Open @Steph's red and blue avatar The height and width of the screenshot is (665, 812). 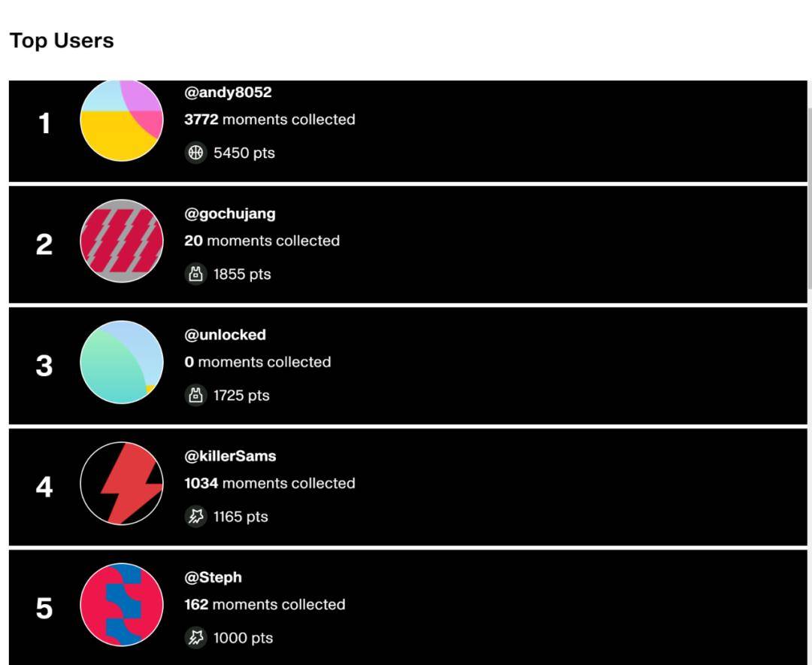point(121,605)
